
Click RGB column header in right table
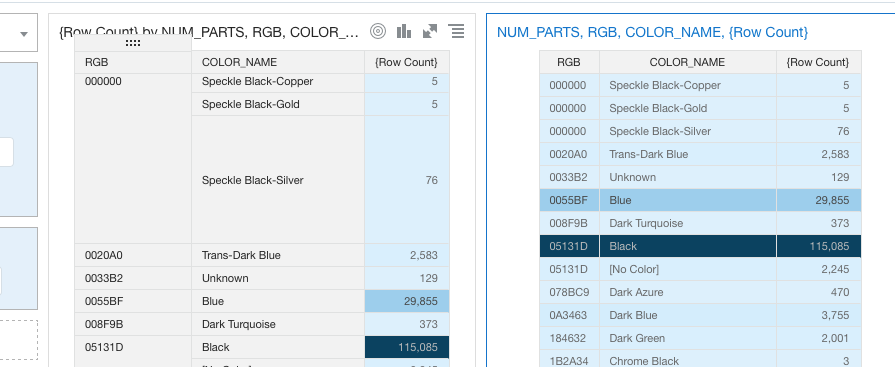[569, 62]
